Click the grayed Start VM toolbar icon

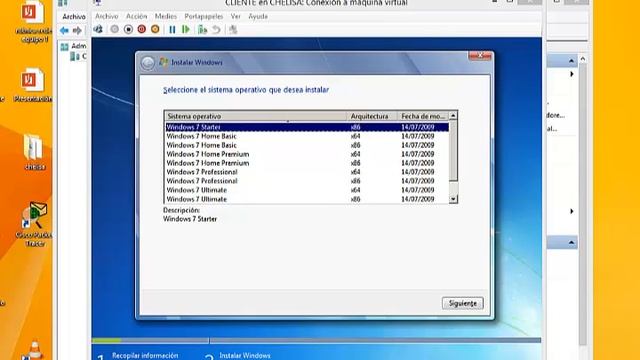coord(115,29)
